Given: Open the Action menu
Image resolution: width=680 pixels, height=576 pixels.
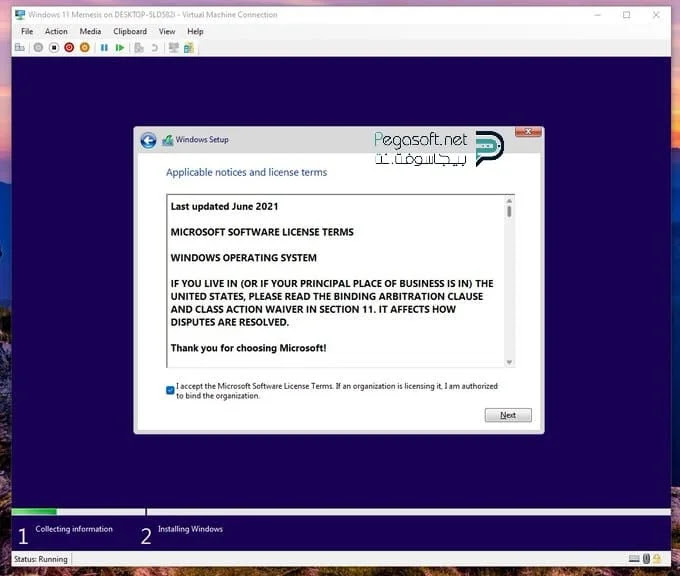Looking at the screenshot, I should [56, 32].
